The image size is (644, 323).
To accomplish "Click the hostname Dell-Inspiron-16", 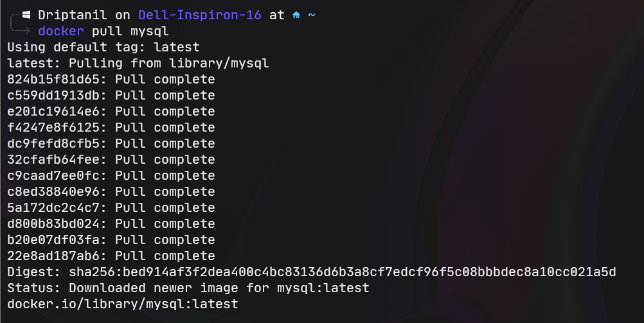I will tap(200, 15).
